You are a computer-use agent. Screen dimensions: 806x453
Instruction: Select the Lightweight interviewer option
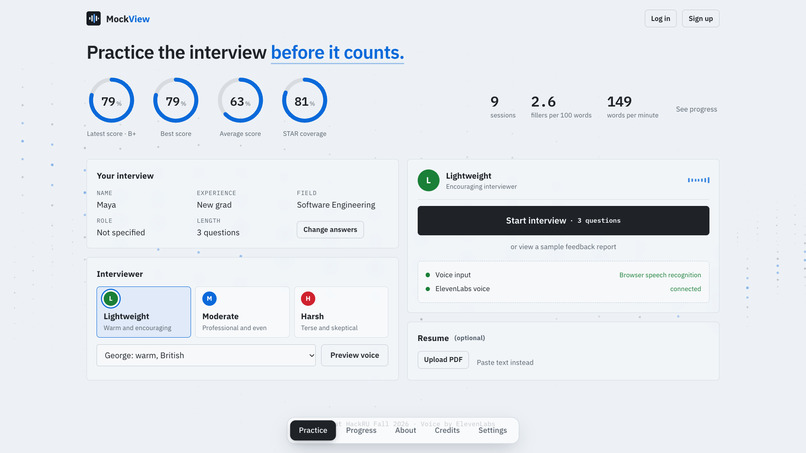(143, 312)
